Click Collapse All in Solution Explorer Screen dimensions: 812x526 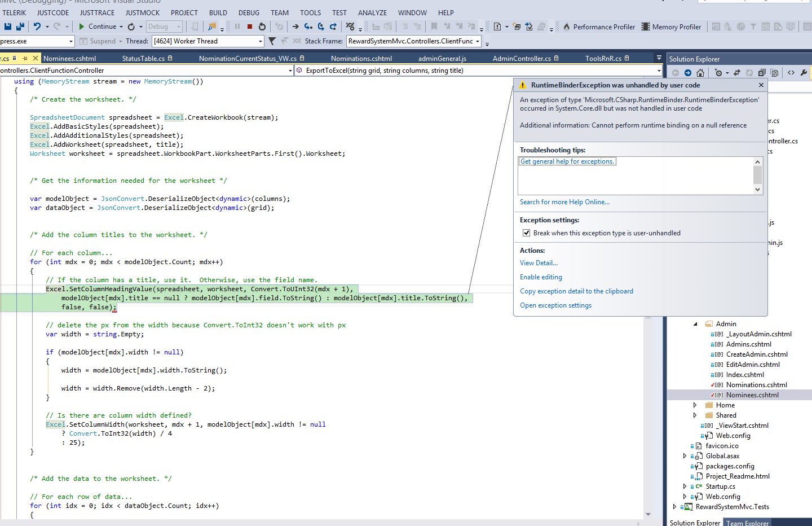tap(762, 73)
